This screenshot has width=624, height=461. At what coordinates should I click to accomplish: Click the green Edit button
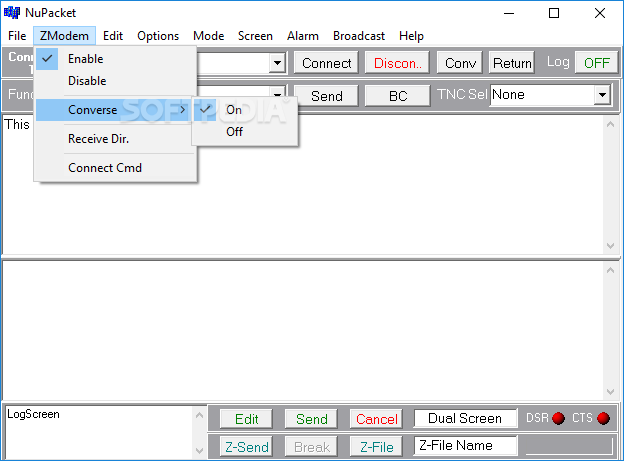[x=246, y=419]
